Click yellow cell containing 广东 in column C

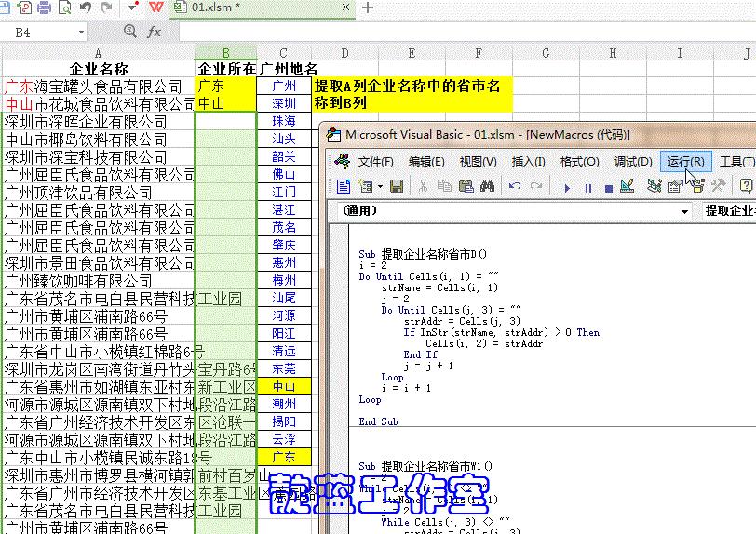(x=283, y=458)
